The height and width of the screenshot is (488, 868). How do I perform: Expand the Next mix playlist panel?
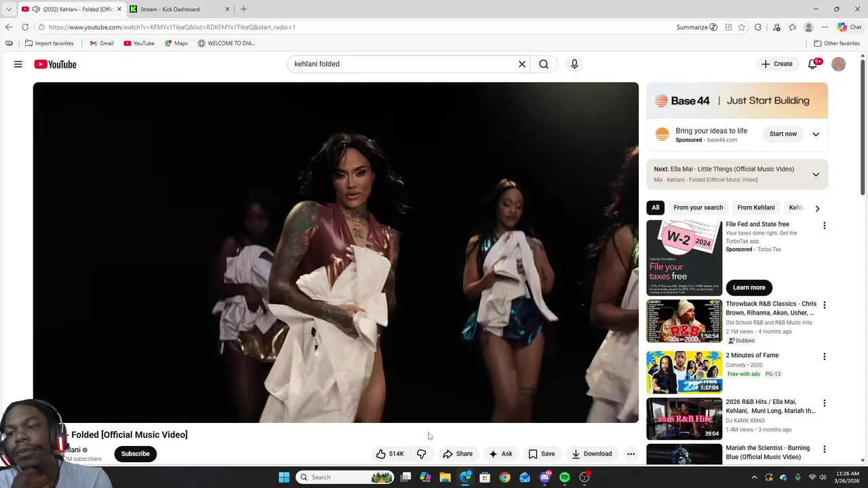point(816,174)
